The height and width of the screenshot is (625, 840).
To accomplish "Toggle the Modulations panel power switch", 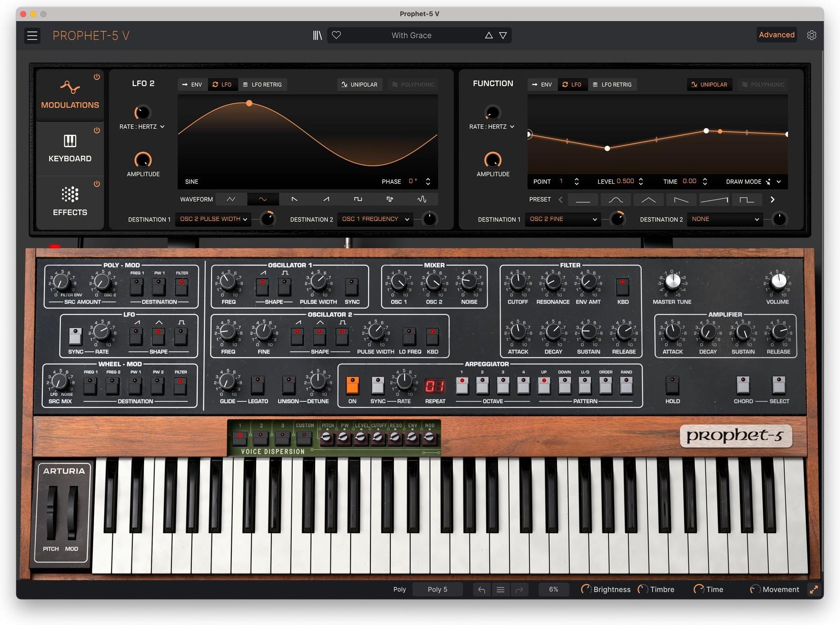I will tap(97, 77).
